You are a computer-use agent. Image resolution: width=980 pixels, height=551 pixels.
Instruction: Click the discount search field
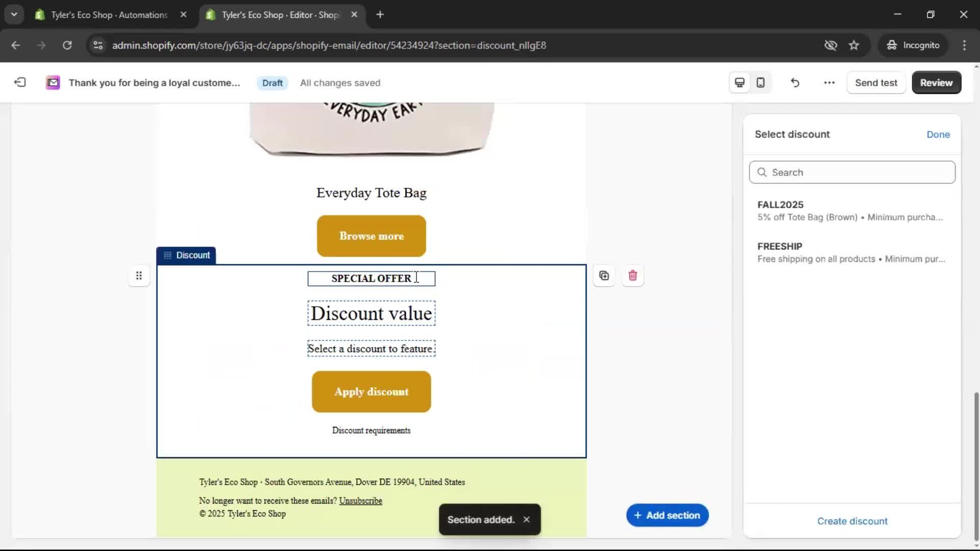pyautogui.click(x=852, y=172)
